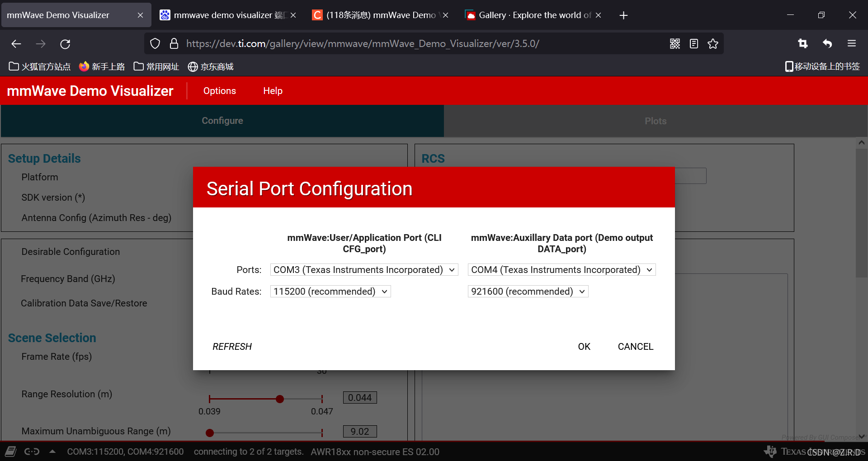Open 新手上路 bookmark
The height and width of the screenshot is (461, 868).
coord(102,67)
